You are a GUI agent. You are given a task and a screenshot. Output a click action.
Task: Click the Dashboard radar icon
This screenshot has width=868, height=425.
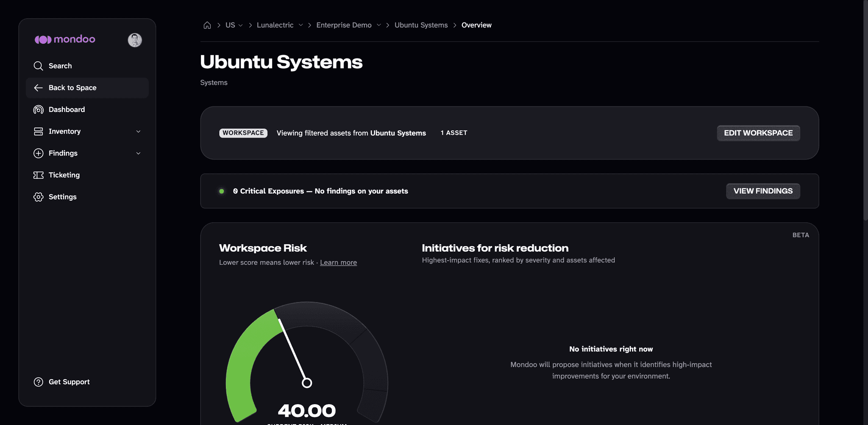click(x=38, y=109)
